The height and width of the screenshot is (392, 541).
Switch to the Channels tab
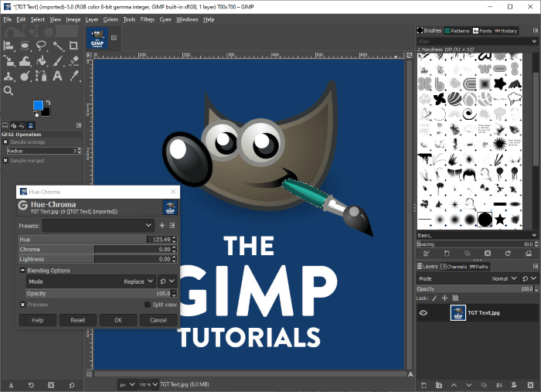(456, 267)
